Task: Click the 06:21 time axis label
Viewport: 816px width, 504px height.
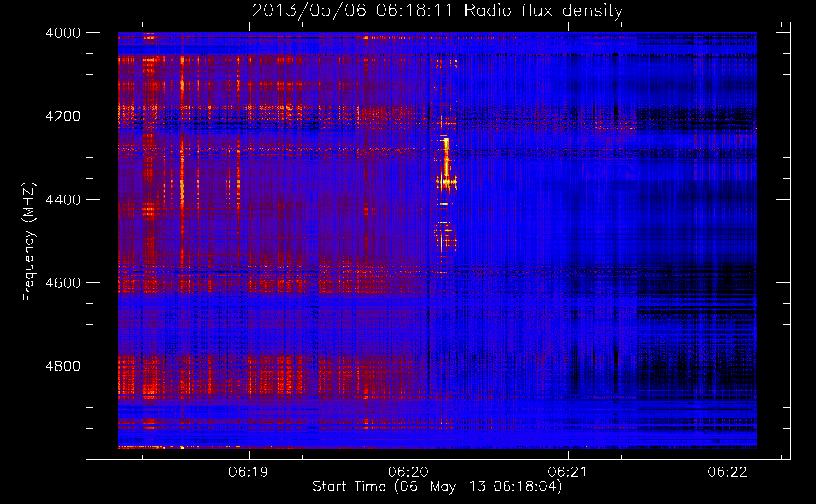Action: click(x=568, y=472)
